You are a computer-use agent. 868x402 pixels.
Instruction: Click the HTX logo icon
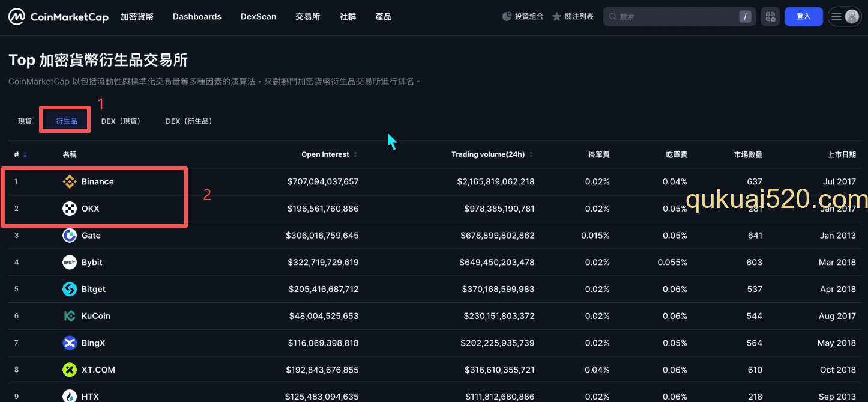70,397
